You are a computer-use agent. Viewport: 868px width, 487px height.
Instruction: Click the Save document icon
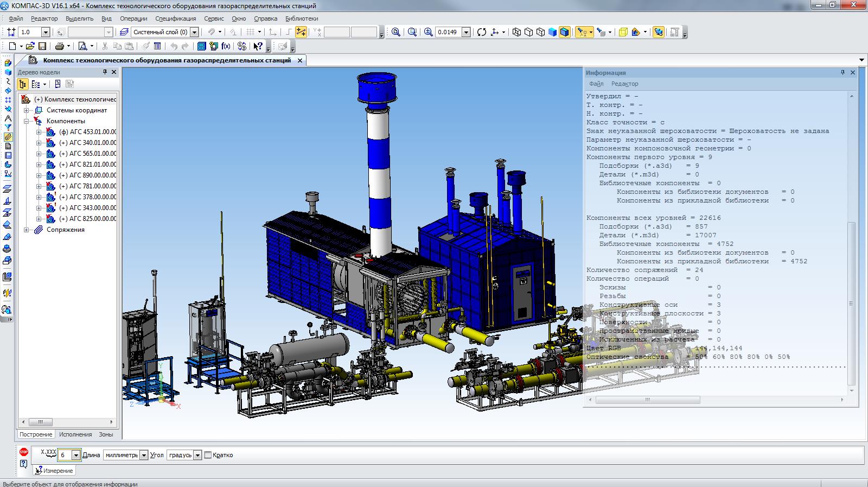[x=42, y=47]
